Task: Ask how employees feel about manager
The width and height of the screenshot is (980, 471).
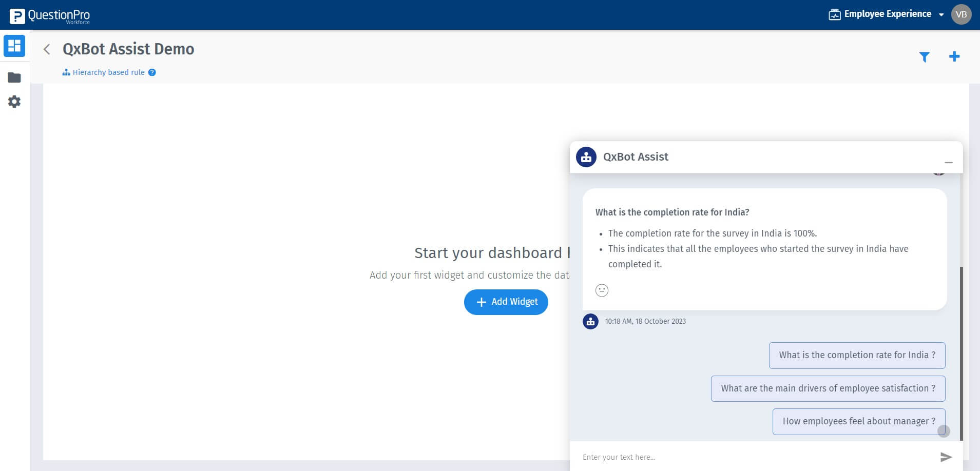Action: tap(858, 421)
